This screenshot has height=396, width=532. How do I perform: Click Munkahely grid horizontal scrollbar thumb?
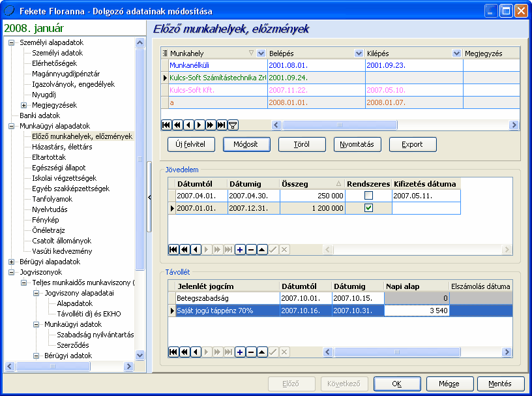tap(339, 125)
